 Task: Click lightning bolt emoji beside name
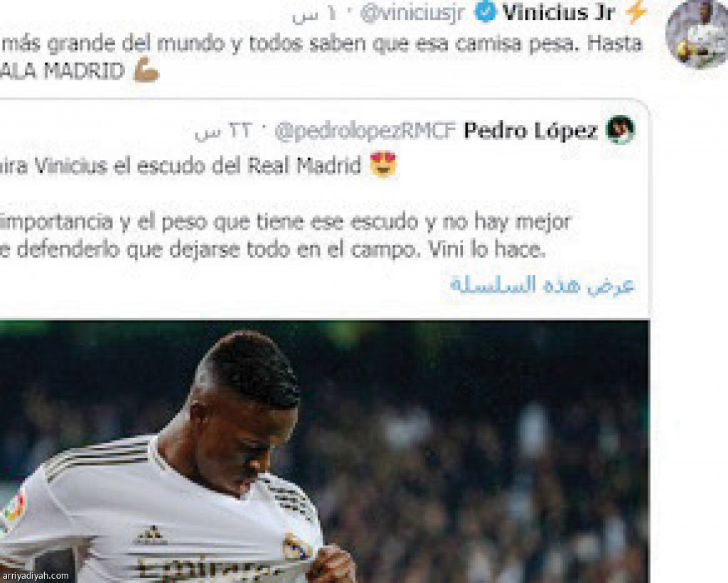636,13
